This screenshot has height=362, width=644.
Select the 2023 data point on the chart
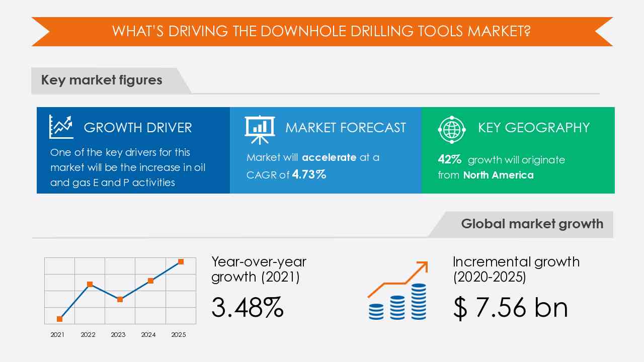pos(120,299)
